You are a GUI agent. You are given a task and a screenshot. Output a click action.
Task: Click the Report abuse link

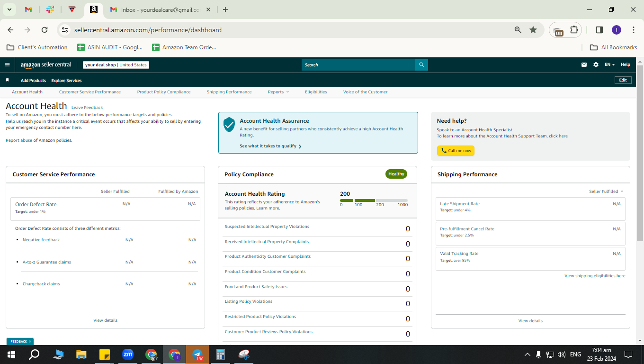coord(19,140)
